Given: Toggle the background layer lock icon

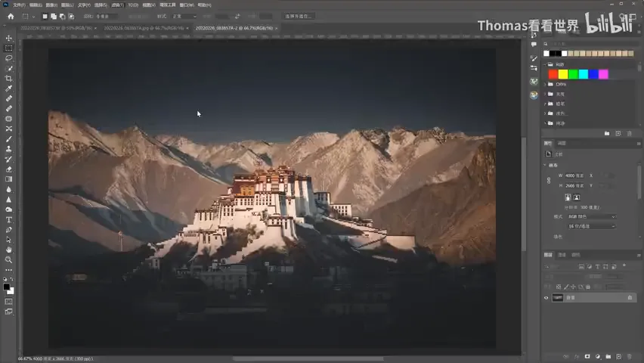Looking at the screenshot, I should (630, 298).
